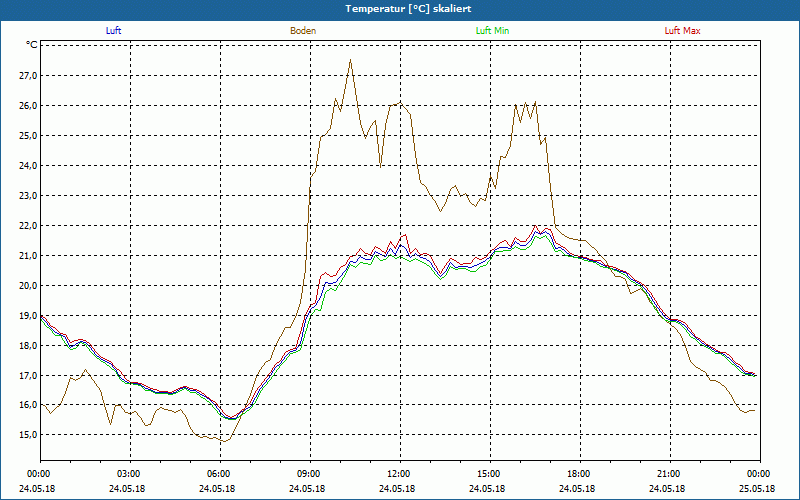
Task: Select the 18:00 time label
Action: [579, 474]
